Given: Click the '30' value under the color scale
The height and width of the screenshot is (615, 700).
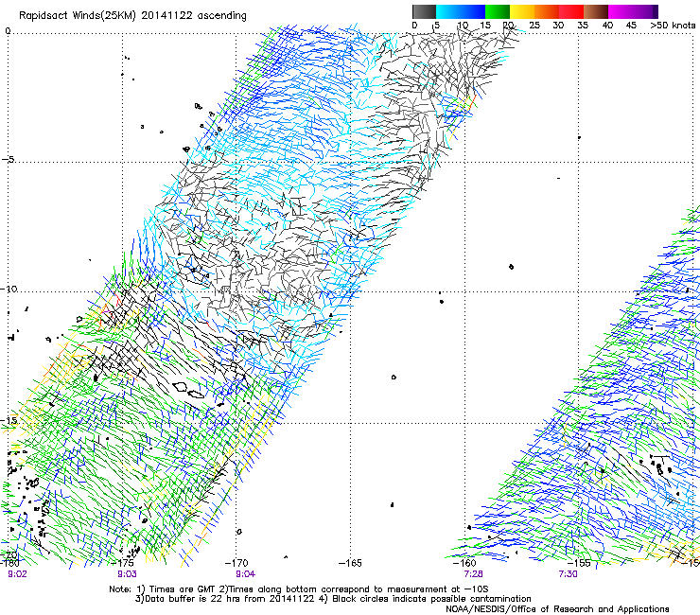Looking at the screenshot, I should [x=558, y=26].
